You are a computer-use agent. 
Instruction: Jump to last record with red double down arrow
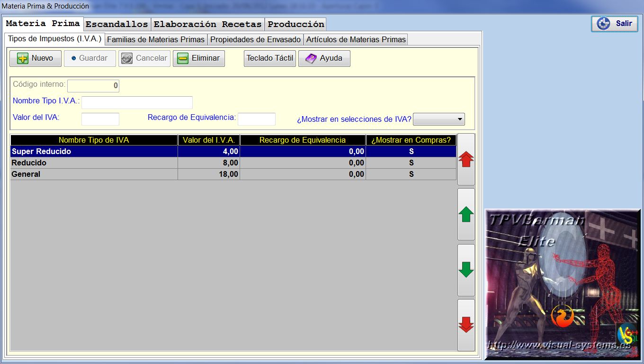pos(466,325)
